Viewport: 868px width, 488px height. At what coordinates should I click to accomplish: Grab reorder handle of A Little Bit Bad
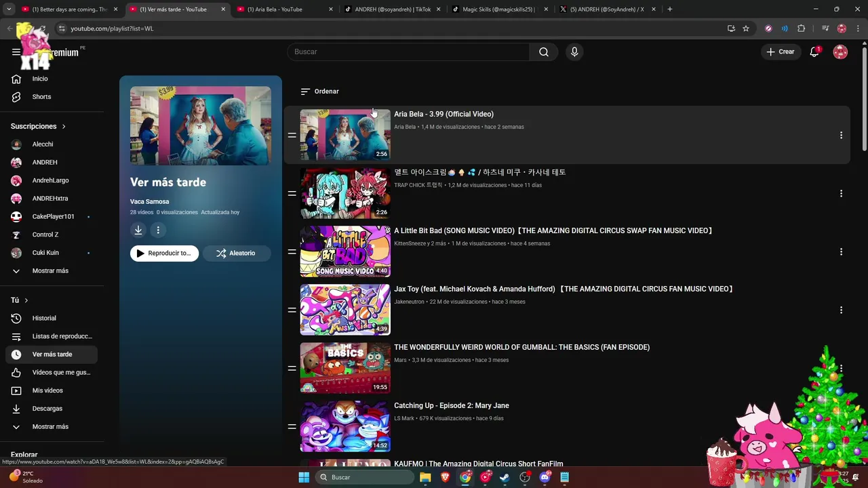point(292,251)
